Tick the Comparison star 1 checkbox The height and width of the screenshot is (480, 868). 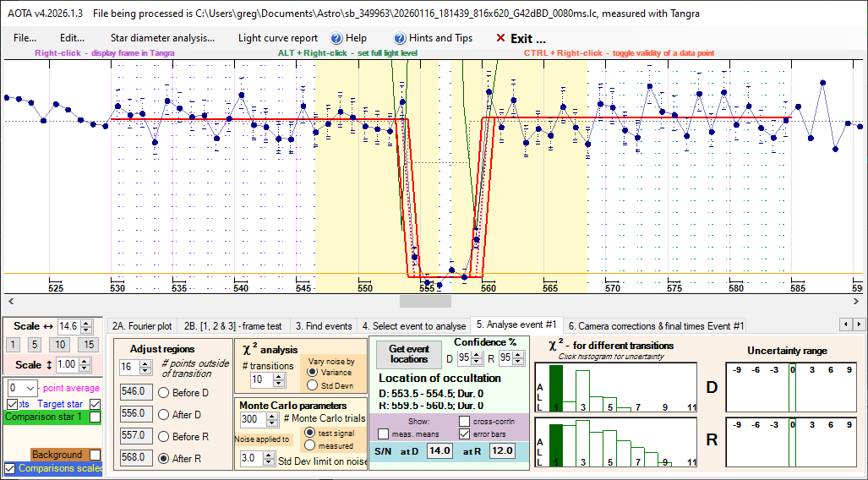pyautogui.click(x=95, y=417)
